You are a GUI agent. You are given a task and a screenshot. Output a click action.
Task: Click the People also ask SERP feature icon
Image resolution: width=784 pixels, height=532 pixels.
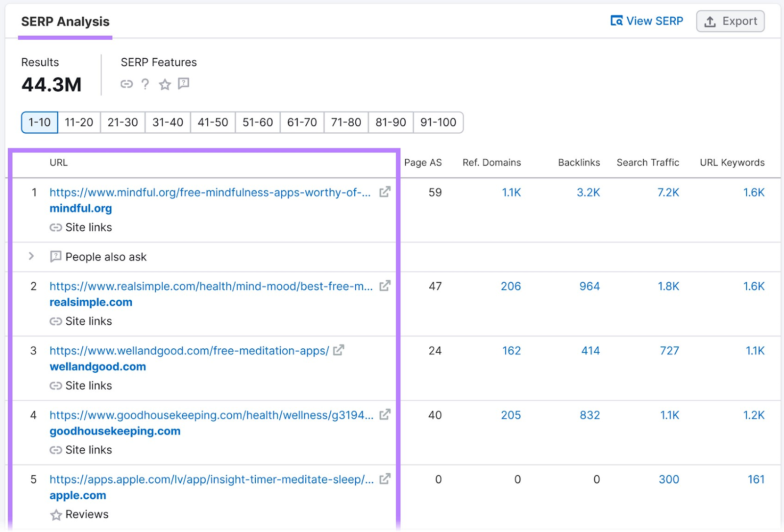pyautogui.click(x=184, y=84)
